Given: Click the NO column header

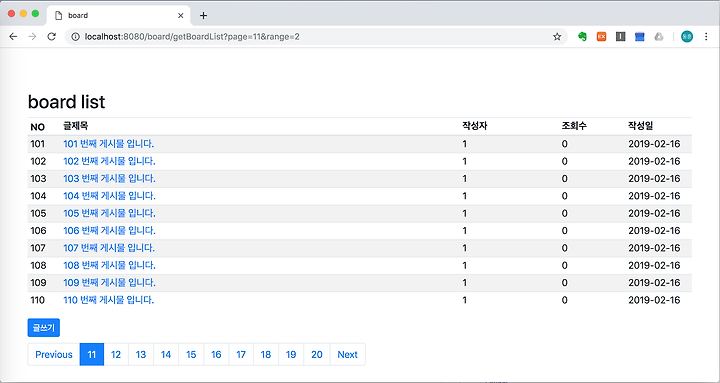Looking at the screenshot, I should [x=37, y=127].
